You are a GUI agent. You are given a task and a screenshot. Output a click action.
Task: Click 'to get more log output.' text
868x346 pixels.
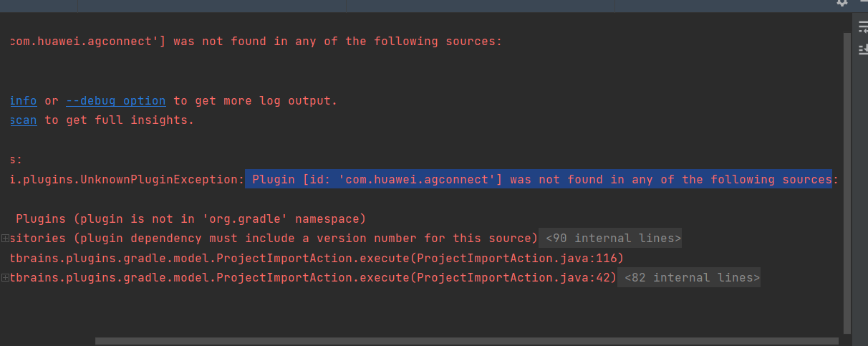coord(256,101)
